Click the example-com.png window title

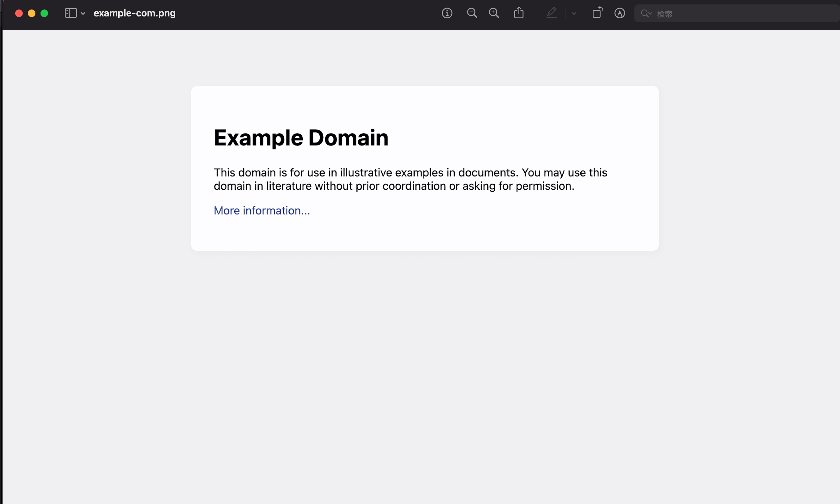point(134,13)
